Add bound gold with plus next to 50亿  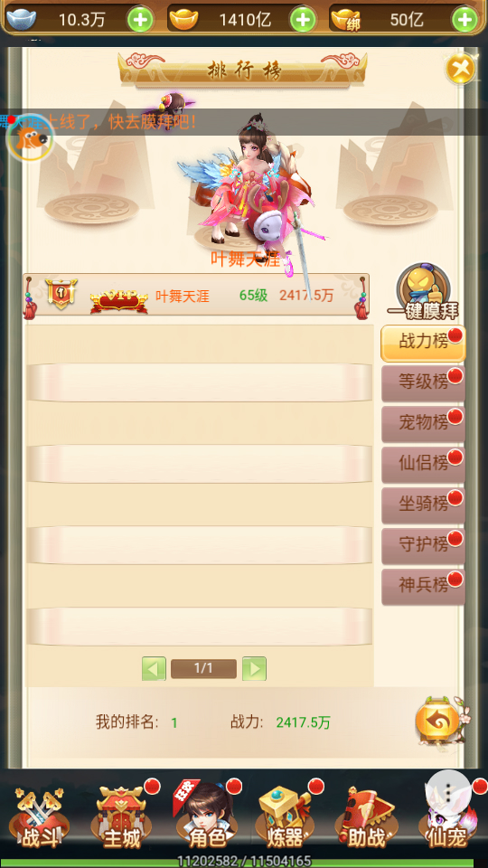pyautogui.click(x=465, y=21)
